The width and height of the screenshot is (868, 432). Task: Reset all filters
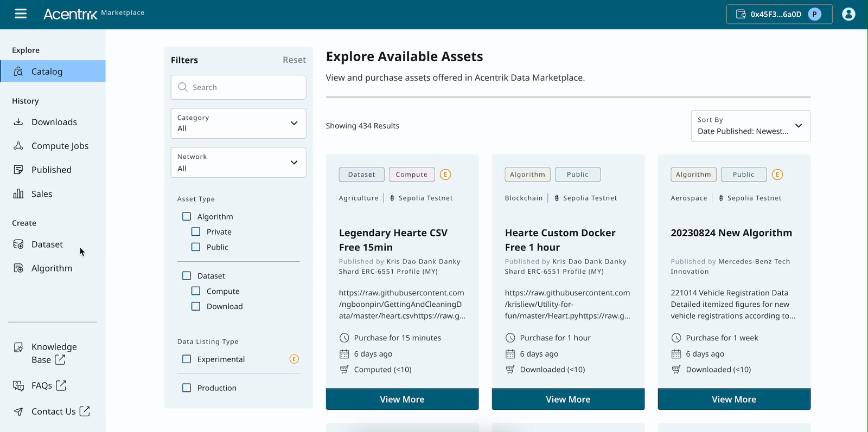(x=294, y=60)
